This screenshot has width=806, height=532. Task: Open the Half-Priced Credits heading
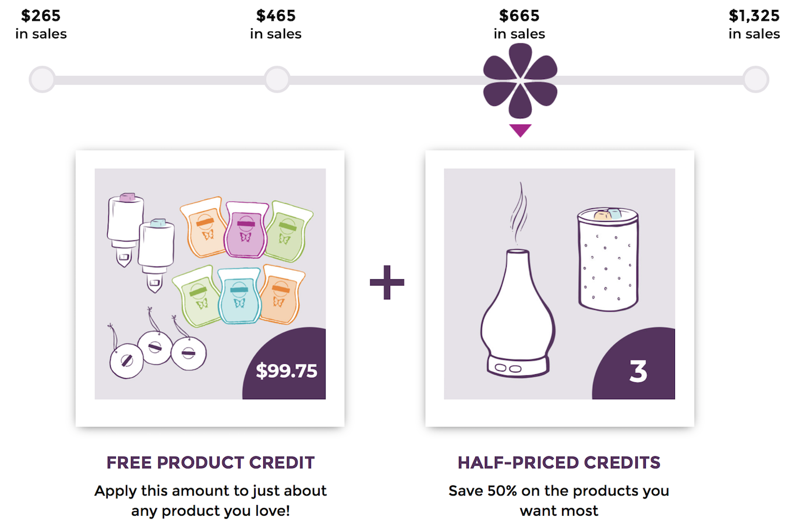click(559, 463)
